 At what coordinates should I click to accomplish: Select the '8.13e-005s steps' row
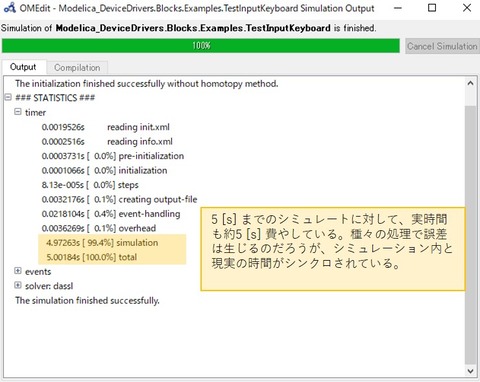90,185
